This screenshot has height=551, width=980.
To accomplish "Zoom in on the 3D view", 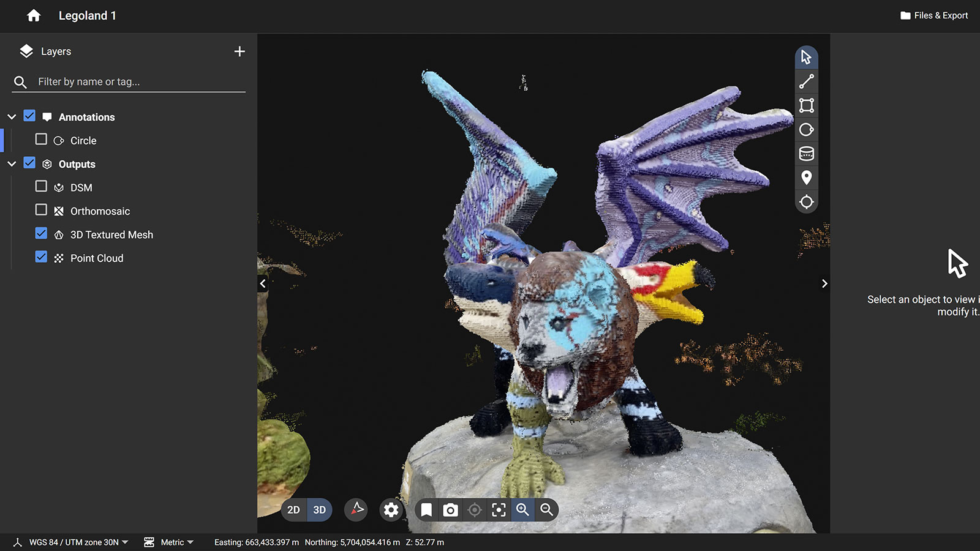I will [x=522, y=510].
